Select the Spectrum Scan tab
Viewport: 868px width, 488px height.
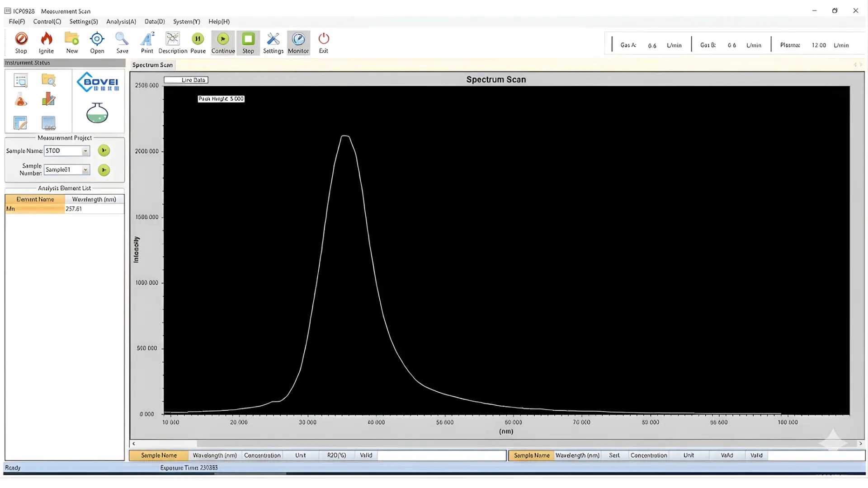coord(152,65)
